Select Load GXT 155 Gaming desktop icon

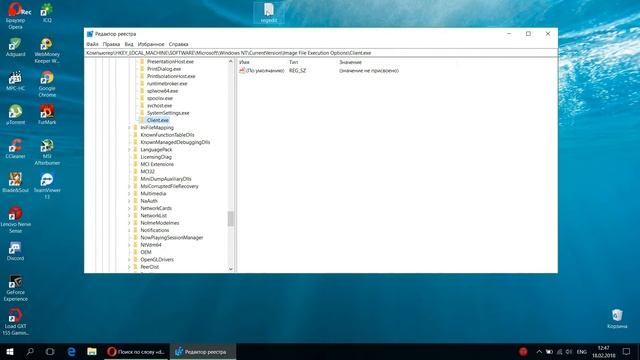(16, 322)
